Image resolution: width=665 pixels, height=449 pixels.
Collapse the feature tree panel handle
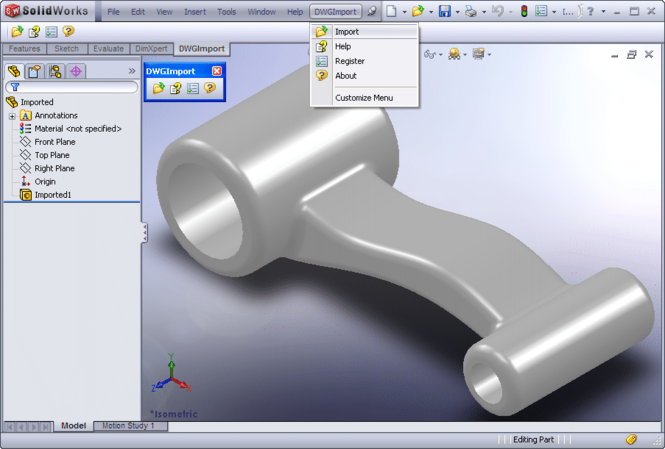coord(145,233)
